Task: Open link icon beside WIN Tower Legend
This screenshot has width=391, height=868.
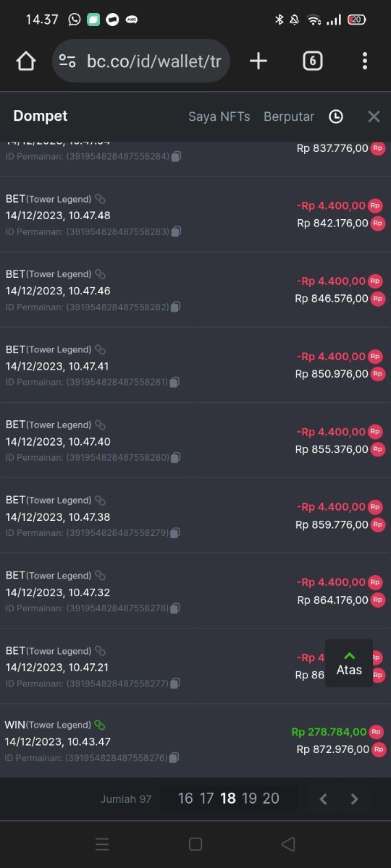Action: (100, 725)
